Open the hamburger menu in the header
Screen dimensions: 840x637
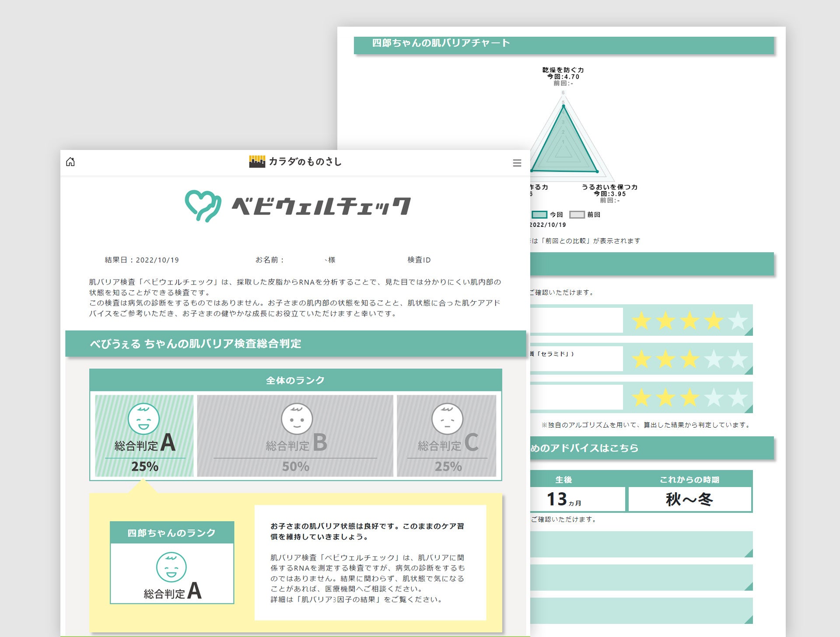(517, 162)
